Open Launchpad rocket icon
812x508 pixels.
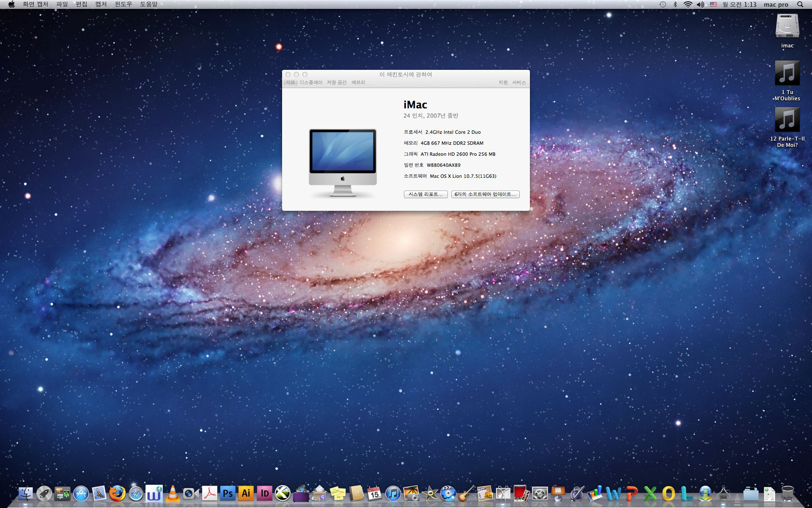[44, 494]
